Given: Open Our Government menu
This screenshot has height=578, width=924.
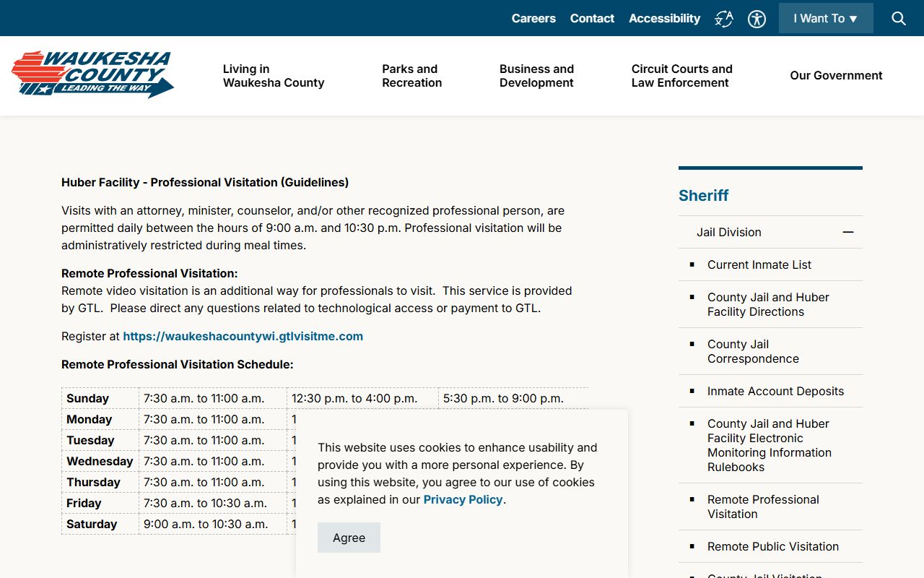Looking at the screenshot, I should 836,75.
